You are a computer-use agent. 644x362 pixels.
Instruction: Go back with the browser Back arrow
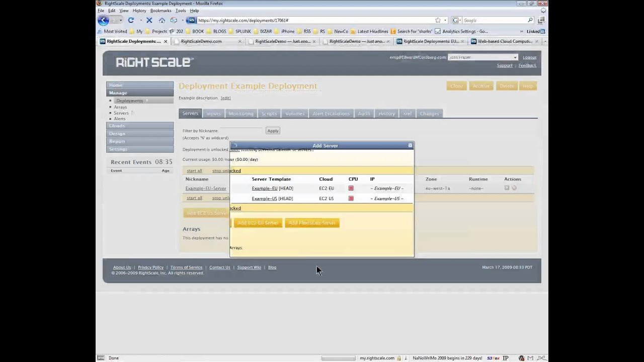(103, 20)
